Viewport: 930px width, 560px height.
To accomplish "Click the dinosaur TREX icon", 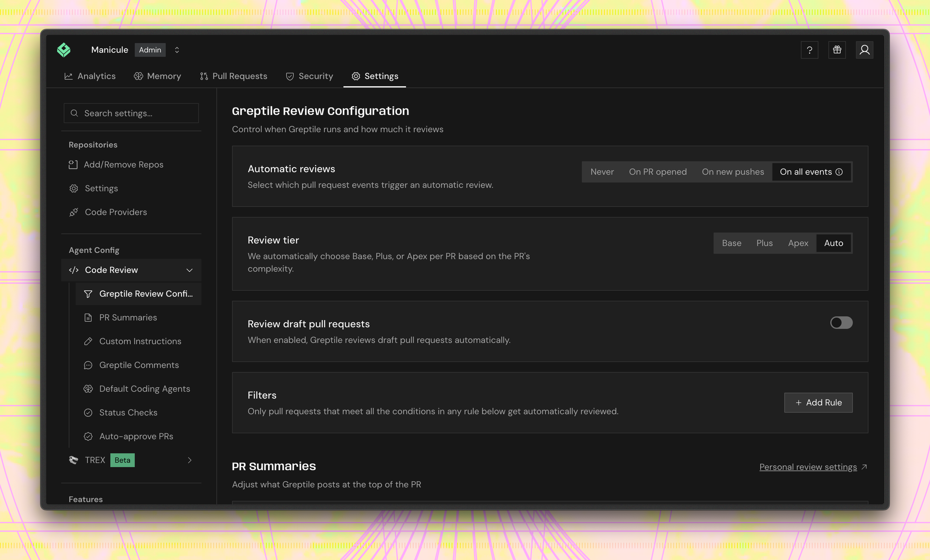I will pos(74,460).
